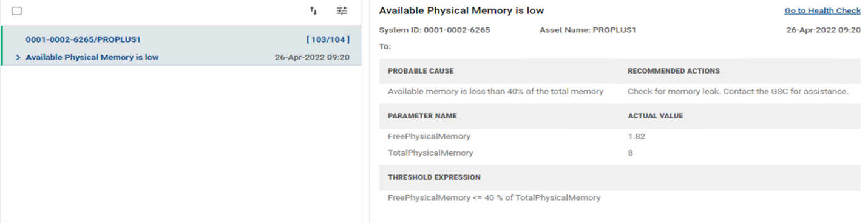This screenshot has height=223, width=868.
Task: Open the [103/104] alert count
Action: 328,39
